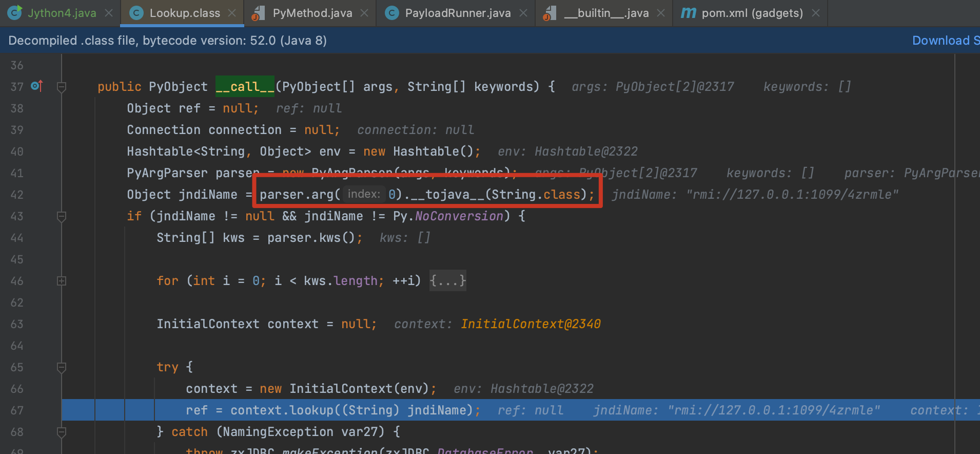
Task: Click the __call__ method name
Action: point(245,87)
